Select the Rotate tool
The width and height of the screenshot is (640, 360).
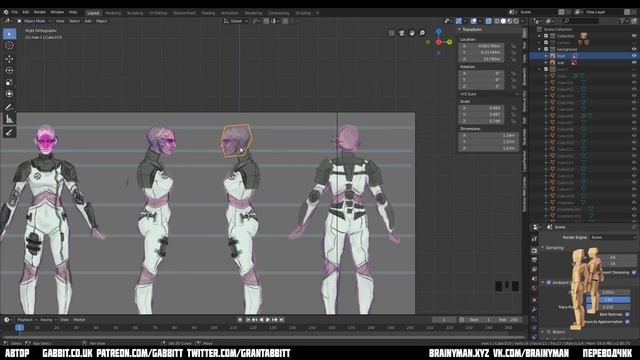9,71
